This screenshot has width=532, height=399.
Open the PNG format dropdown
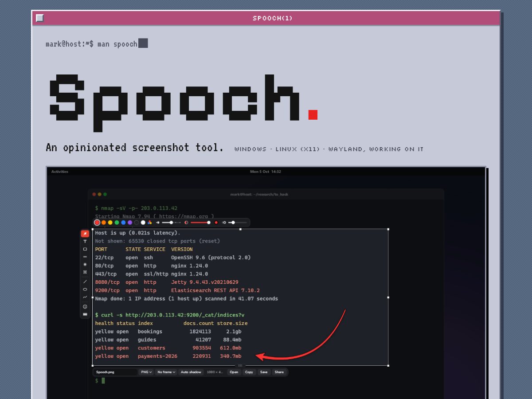[146, 372]
